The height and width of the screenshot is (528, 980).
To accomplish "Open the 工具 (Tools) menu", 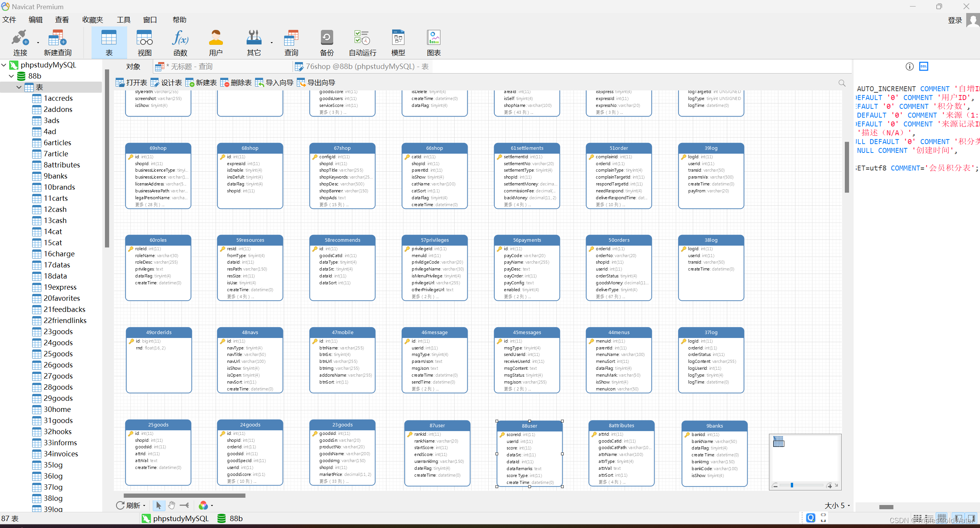I will point(123,20).
